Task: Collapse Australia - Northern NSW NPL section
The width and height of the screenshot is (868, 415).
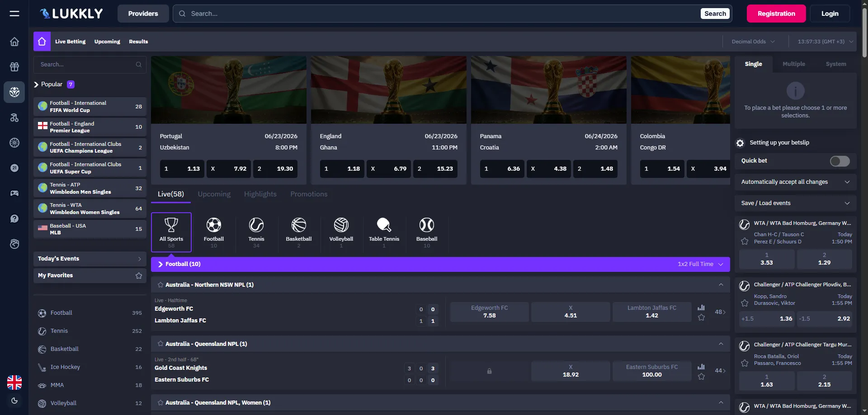Action: point(721,284)
